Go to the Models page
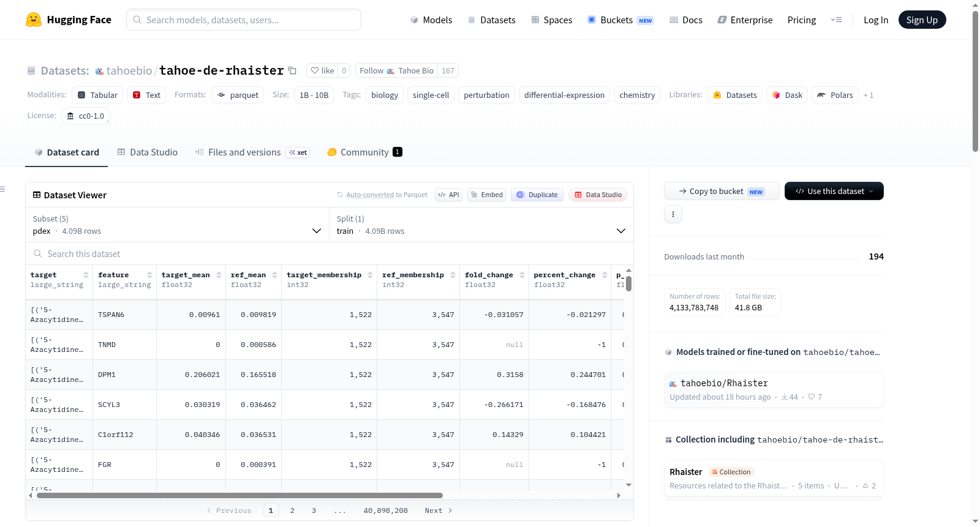 [x=431, y=20]
